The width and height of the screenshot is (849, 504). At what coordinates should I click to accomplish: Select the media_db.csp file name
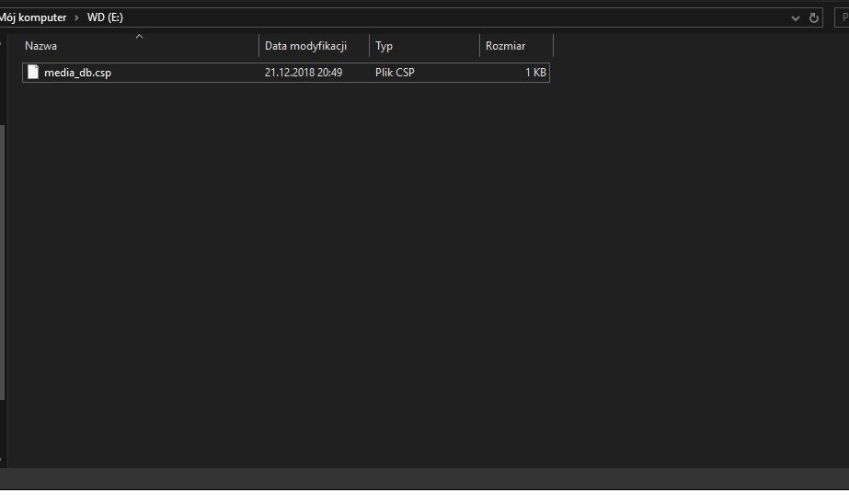[x=77, y=73]
